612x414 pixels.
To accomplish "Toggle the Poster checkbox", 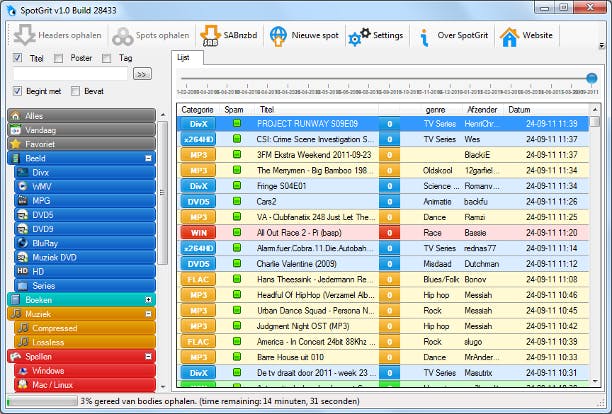I will tap(59, 58).
